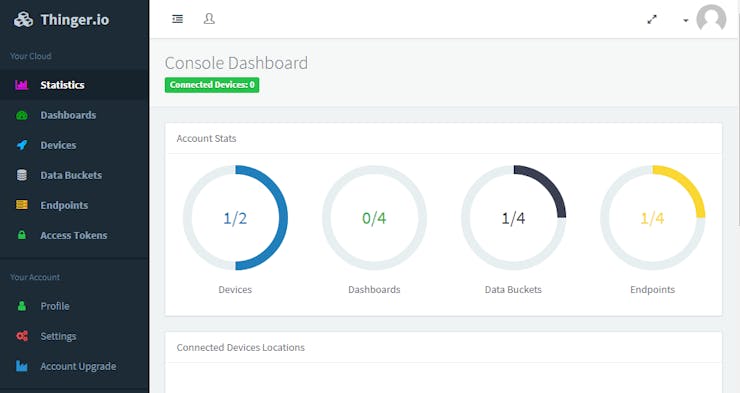Toggle the sidebar menu icon
The height and width of the screenshot is (393, 740).
tap(177, 19)
